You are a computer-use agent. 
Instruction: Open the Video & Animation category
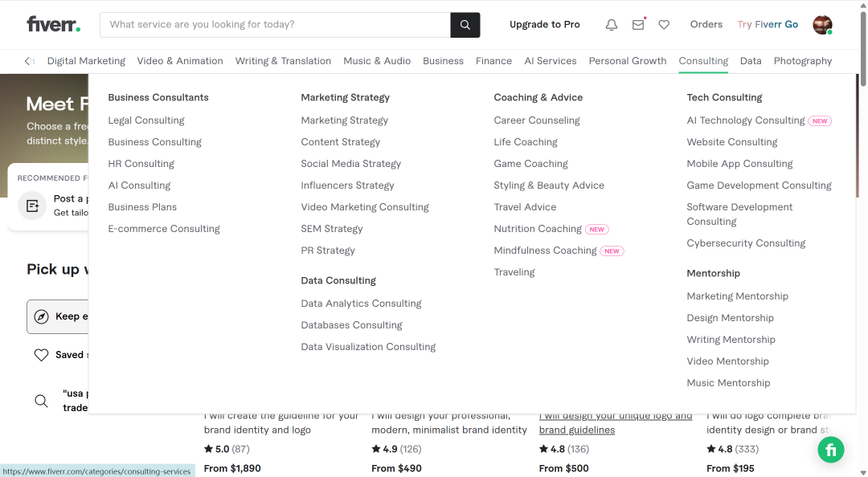180,61
